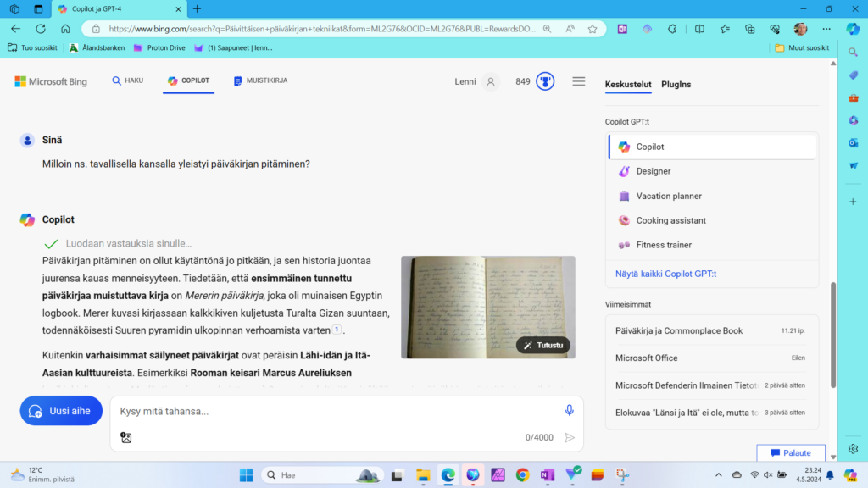Open the Muut suosikit folder

[802, 48]
